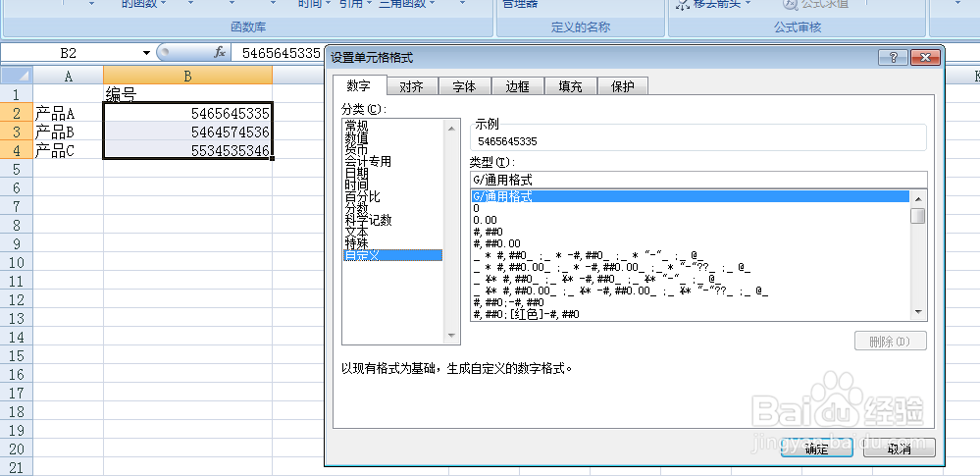Select 常规 in the category list
980x476 pixels.
tap(393, 127)
